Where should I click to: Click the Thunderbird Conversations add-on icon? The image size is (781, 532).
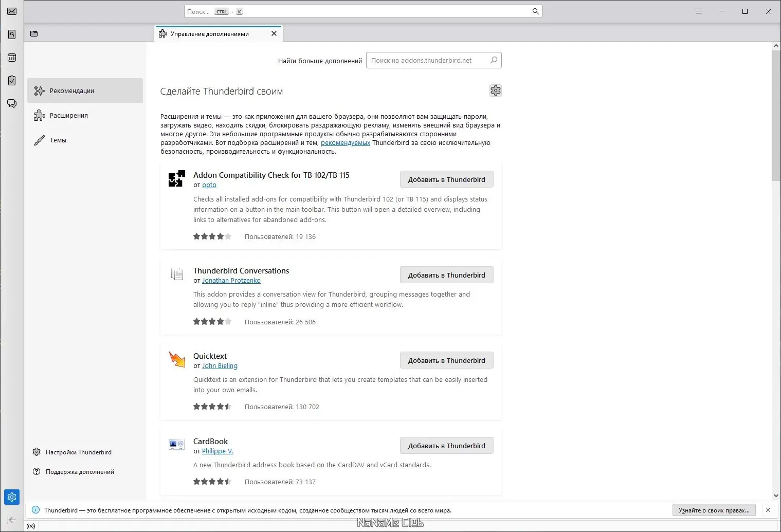(x=177, y=274)
